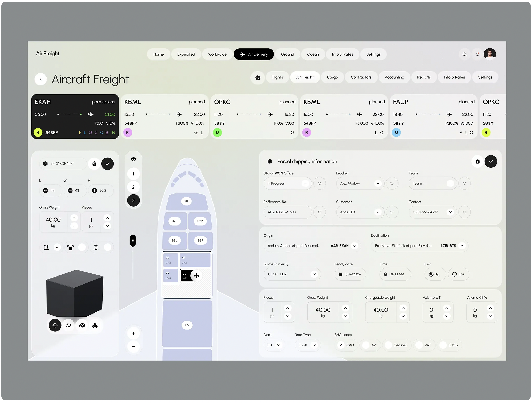Toggle the Secured SHC code

[389, 345]
